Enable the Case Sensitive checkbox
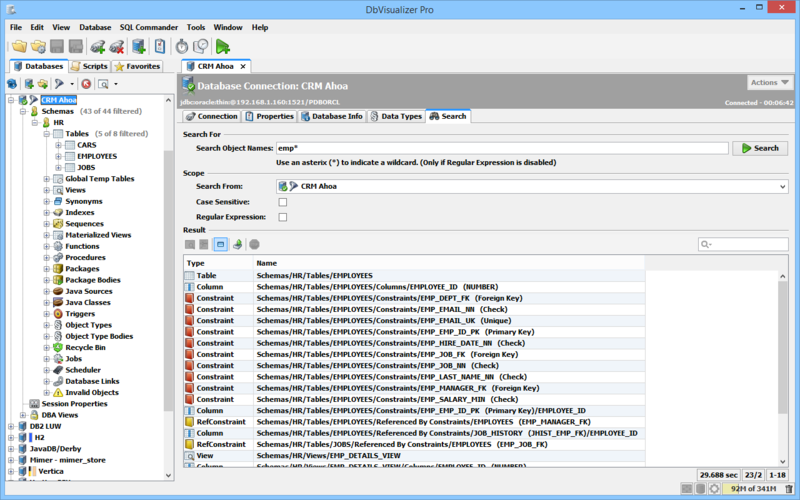This screenshot has height=500, width=800. pyautogui.click(x=283, y=202)
